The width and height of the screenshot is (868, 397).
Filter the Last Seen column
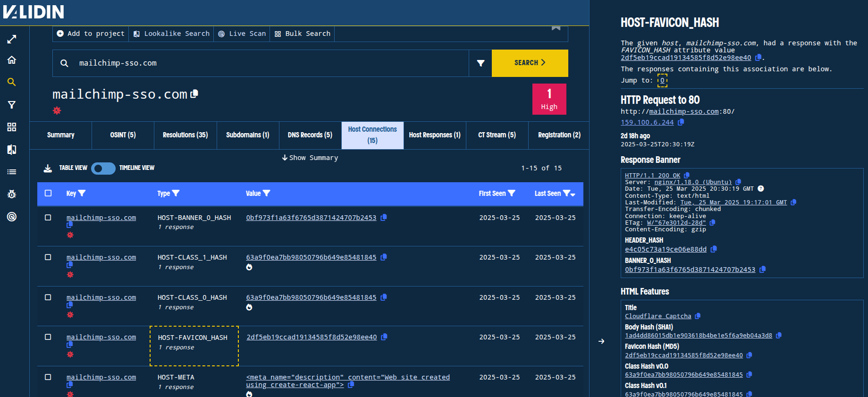[x=567, y=193]
